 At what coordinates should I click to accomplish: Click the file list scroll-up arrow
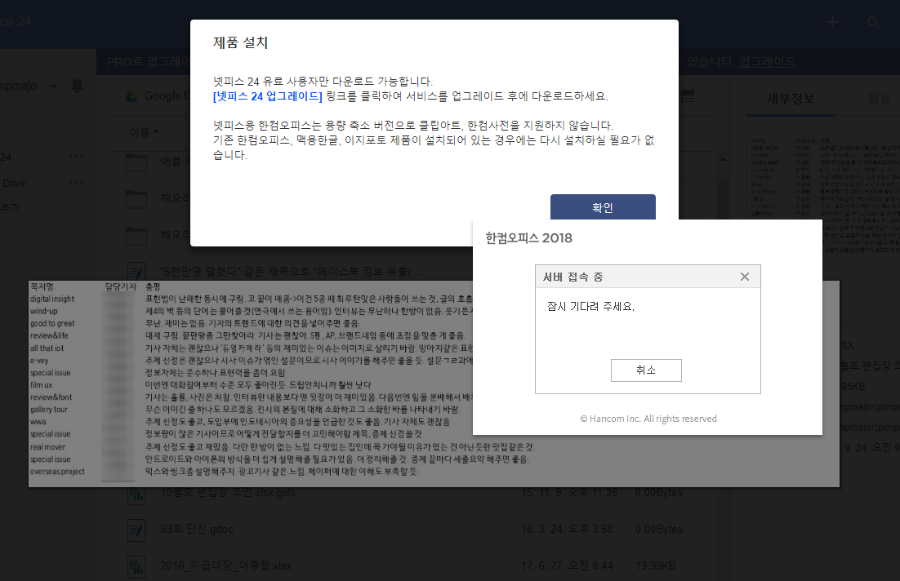pyautogui.click(x=723, y=160)
